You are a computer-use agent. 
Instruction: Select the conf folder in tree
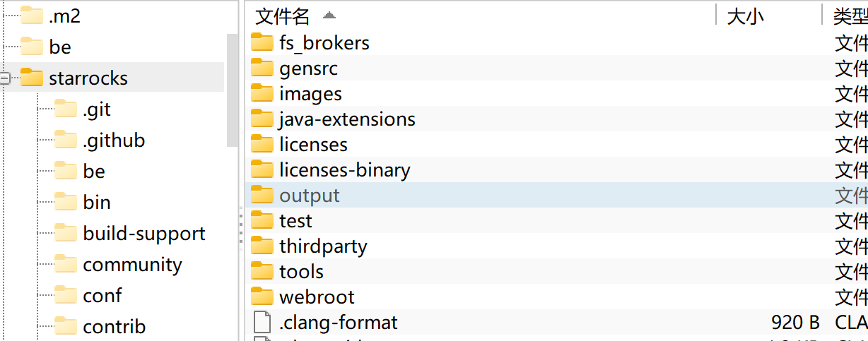[102, 296]
